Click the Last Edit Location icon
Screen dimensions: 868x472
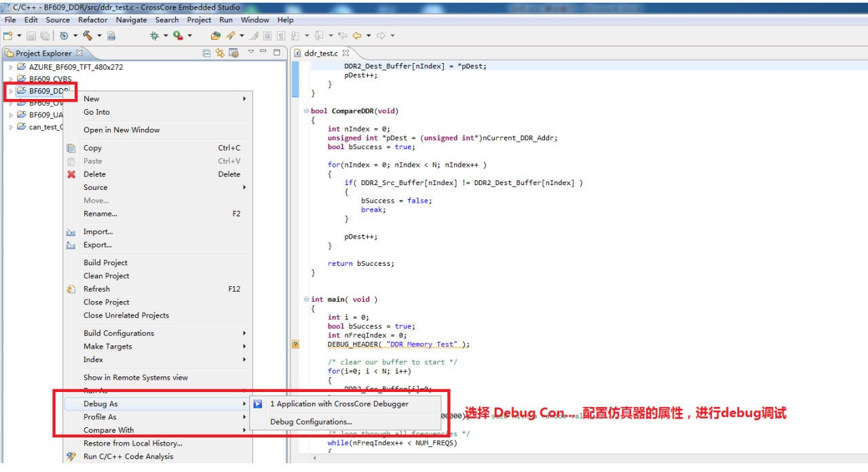click(x=342, y=35)
